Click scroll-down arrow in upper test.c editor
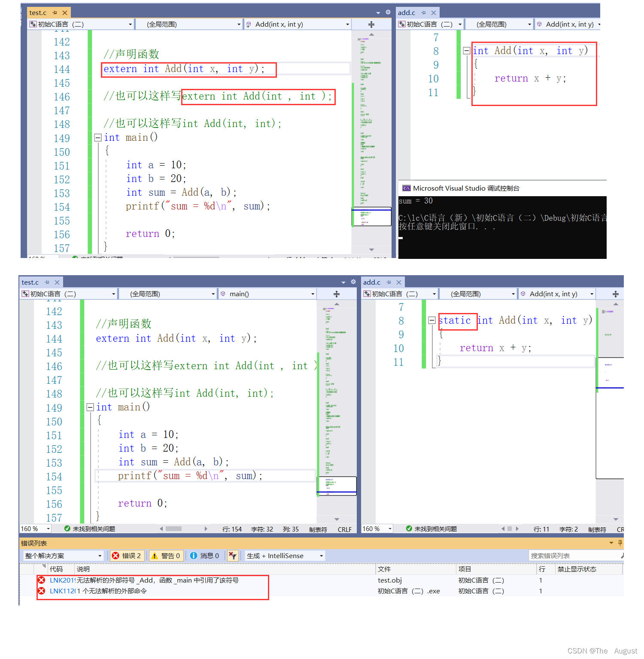This screenshot has width=644, height=659. pos(371,249)
